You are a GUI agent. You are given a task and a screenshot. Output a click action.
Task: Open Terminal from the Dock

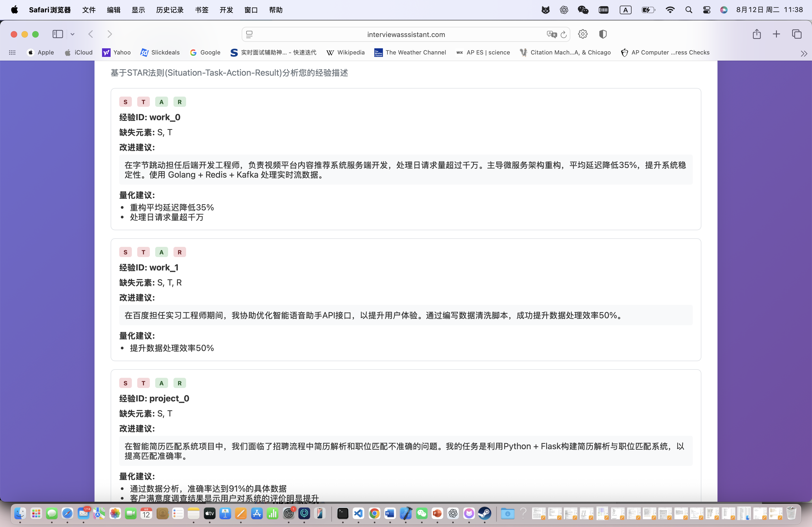click(x=343, y=513)
